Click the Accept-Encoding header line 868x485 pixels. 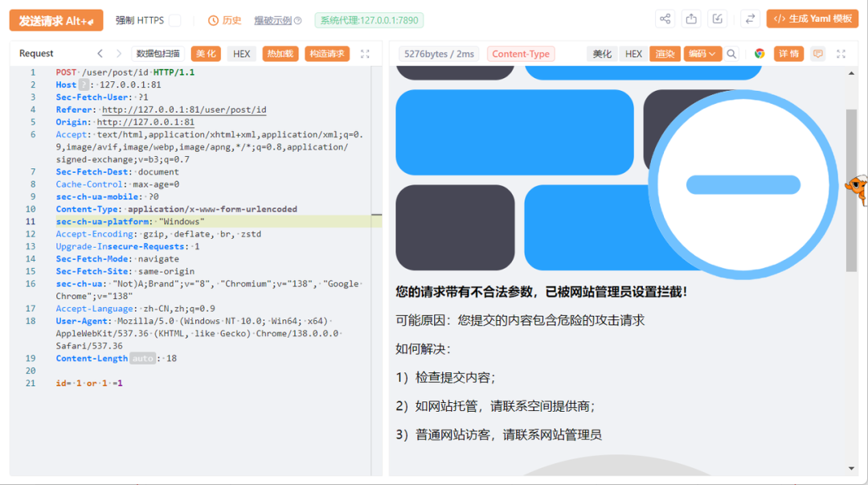158,234
